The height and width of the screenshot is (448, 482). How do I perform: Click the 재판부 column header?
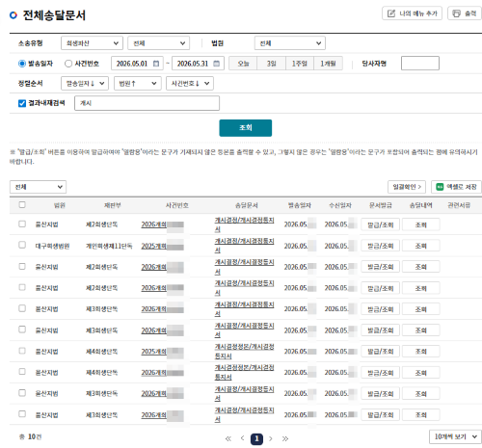pyautogui.click(x=112, y=205)
